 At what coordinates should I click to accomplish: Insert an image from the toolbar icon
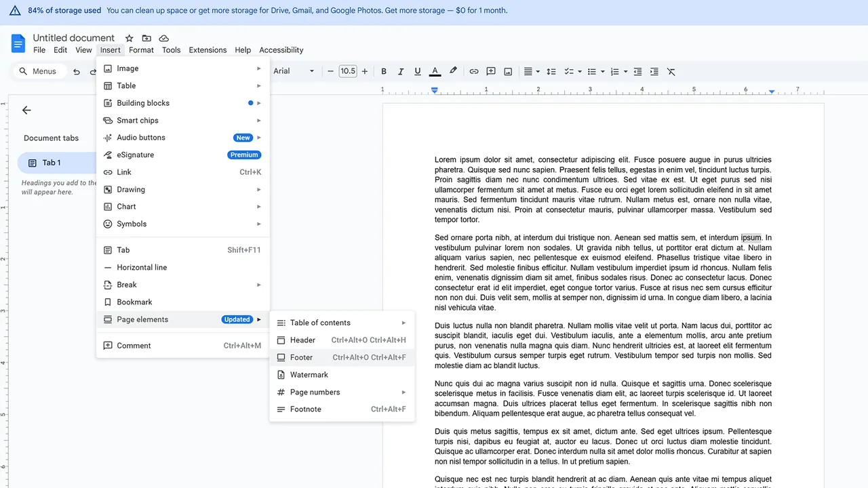507,71
